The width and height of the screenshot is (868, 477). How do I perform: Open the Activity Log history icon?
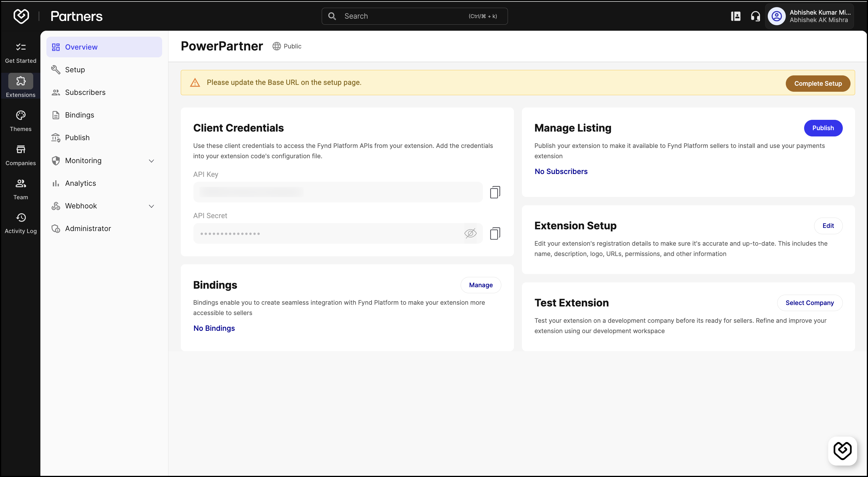click(21, 218)
